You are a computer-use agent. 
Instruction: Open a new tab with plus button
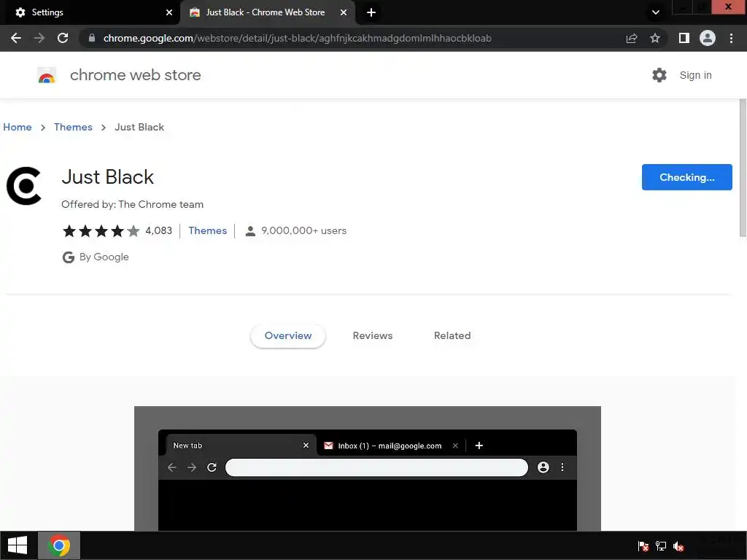pyautogui.click(x=371, y=12)
